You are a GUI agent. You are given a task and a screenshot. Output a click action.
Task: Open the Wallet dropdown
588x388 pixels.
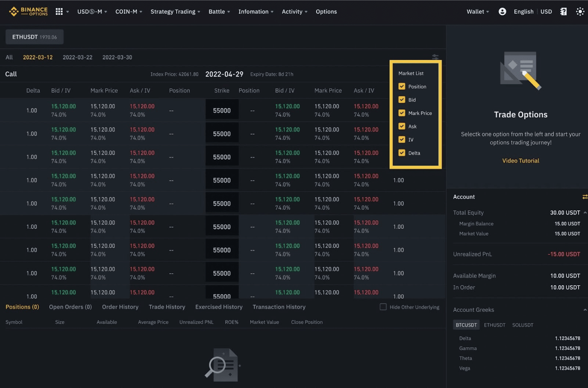478,12
